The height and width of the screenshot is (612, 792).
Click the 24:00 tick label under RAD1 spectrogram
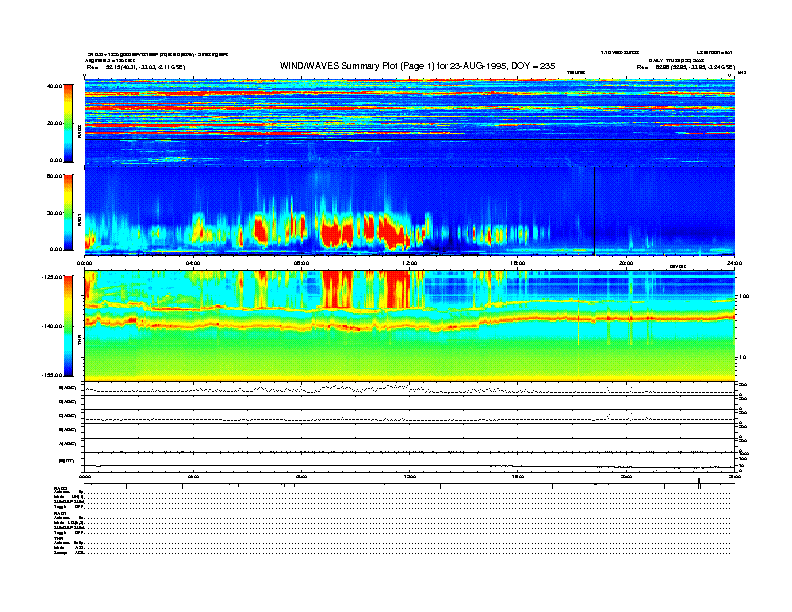point(734,263)
